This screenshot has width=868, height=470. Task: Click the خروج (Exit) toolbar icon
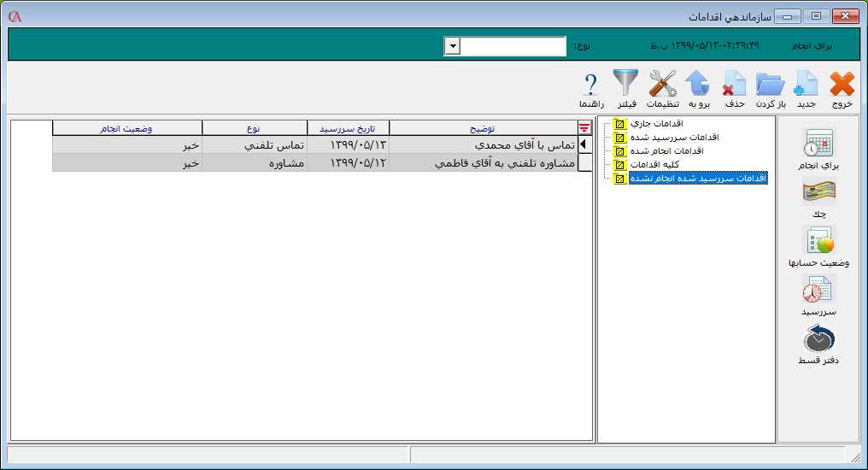(842, 85)
